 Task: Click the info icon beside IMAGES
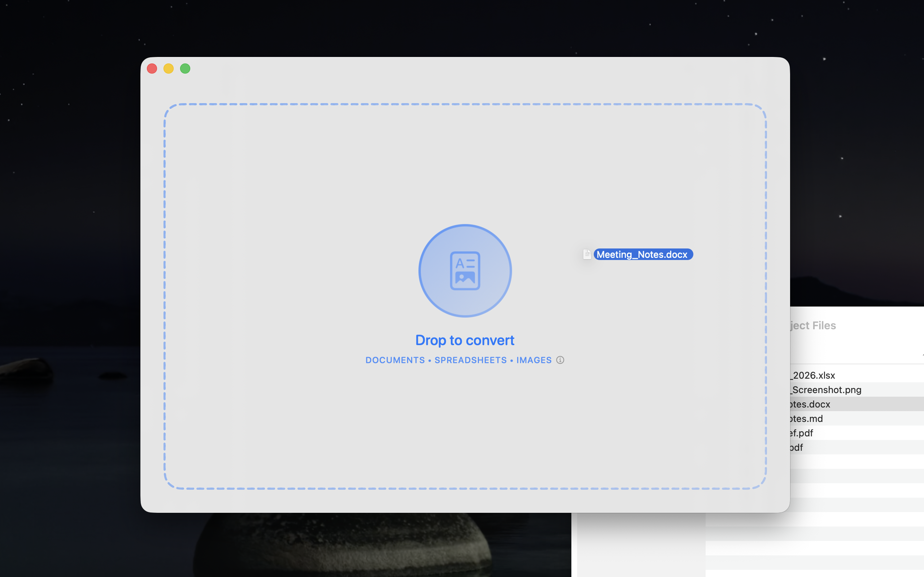coord(560,360)
